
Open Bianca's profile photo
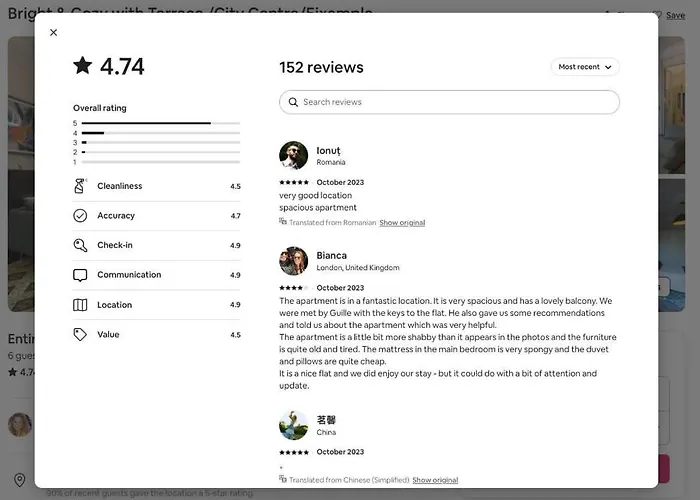(293, 261)
